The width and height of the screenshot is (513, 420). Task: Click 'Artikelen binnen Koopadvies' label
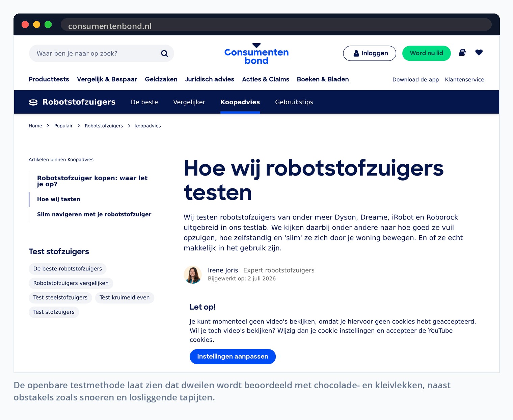click(x=61, y=159)
